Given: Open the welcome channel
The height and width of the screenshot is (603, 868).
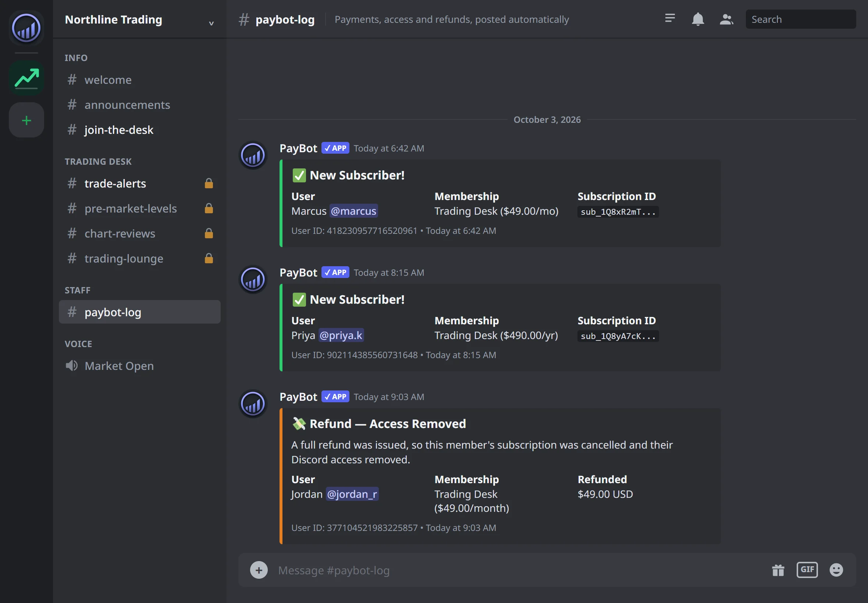Looking at the screenshot, I should (x=139, y=80).
